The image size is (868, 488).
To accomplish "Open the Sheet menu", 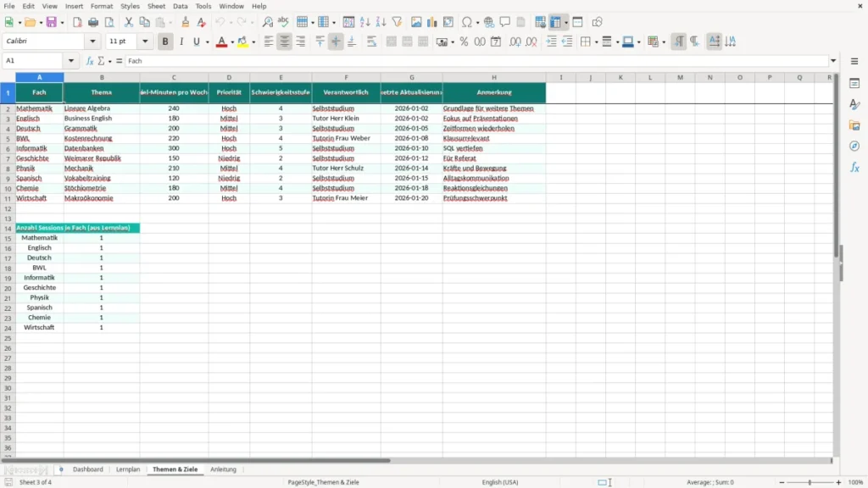I will pyautogui.click(x=156, y=6).
